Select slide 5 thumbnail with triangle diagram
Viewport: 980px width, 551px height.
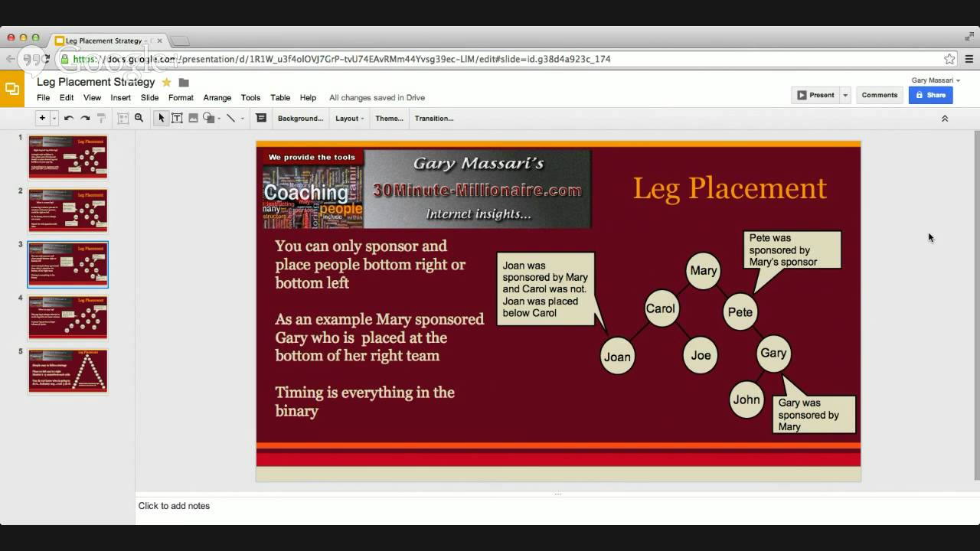68,370
